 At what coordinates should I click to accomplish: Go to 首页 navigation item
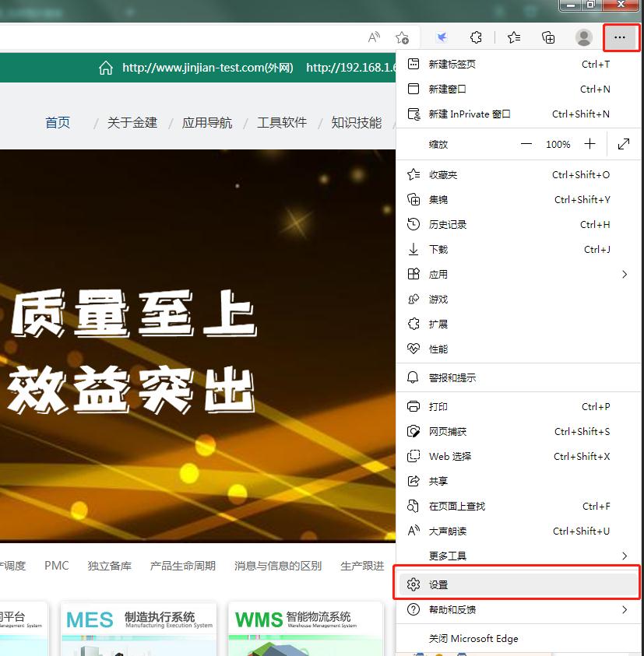[x=58, y=123]
